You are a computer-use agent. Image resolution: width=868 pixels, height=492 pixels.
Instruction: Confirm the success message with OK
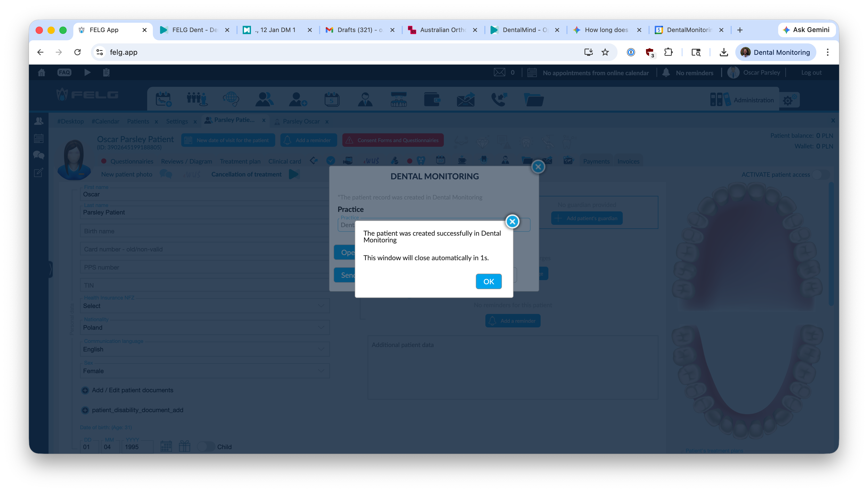click(488, 281)
